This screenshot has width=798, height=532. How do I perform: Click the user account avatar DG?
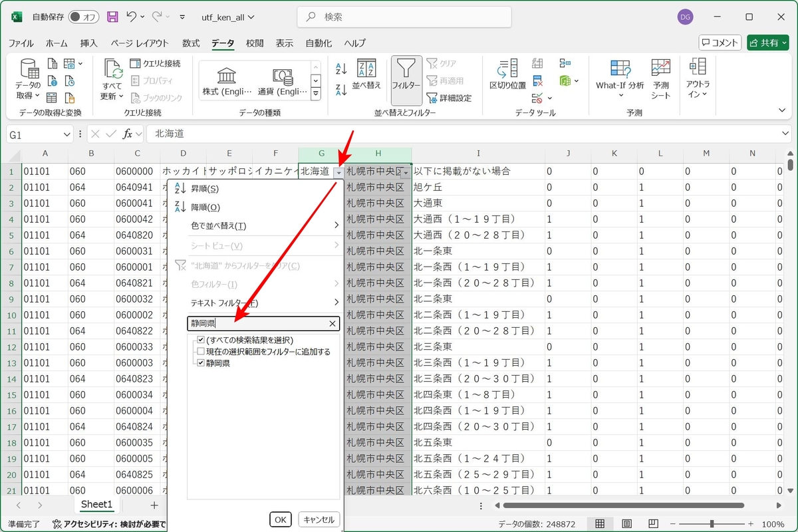pos(686,17)
